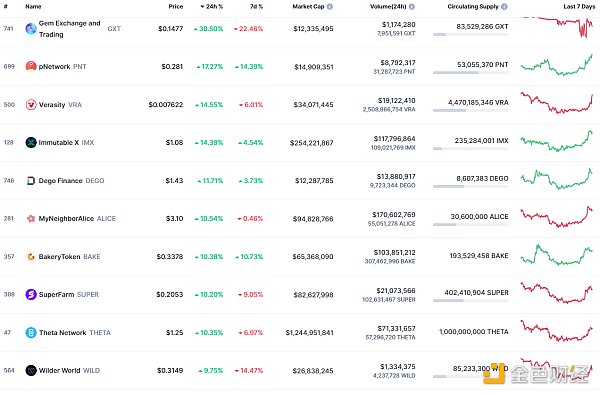
Task: Open the Gem Exchange and Trading coin logo
Action: coord(31,29)
